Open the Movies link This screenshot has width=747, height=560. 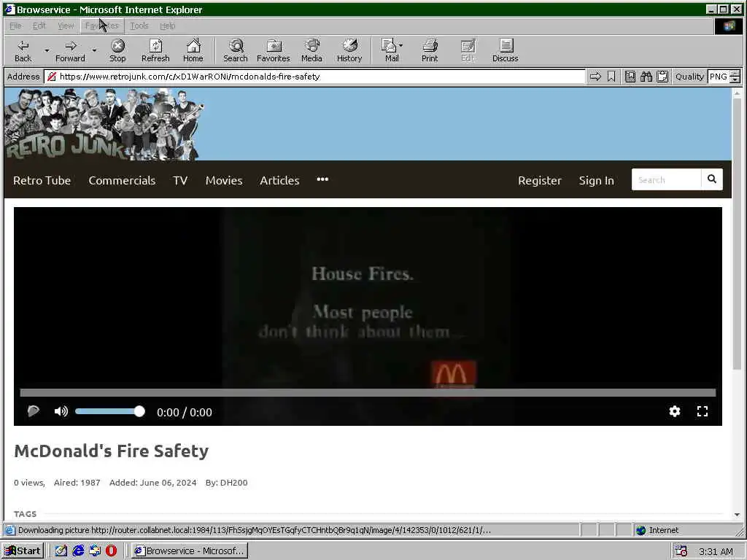[224, 181]
